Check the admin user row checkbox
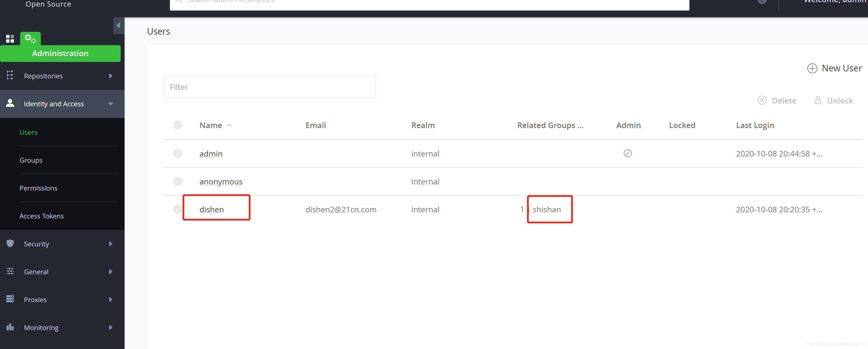The height and width of the screenshot is (349, 868). [x=178, y=153]
